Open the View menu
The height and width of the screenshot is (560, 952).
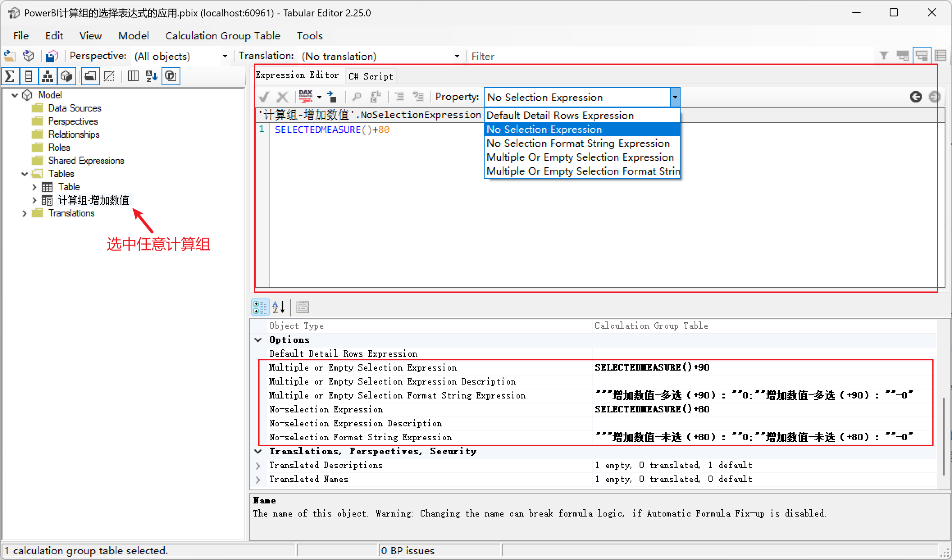pyautogui.click(x=91, y=36)
